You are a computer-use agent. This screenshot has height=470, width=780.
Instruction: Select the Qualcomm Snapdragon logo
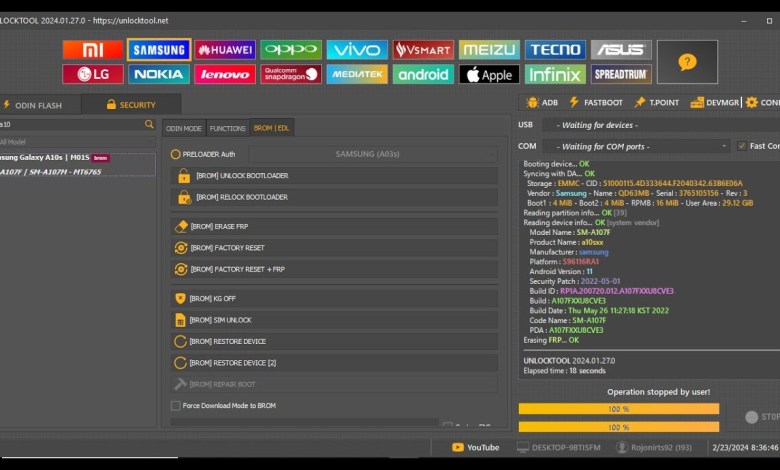pos(291,74)
